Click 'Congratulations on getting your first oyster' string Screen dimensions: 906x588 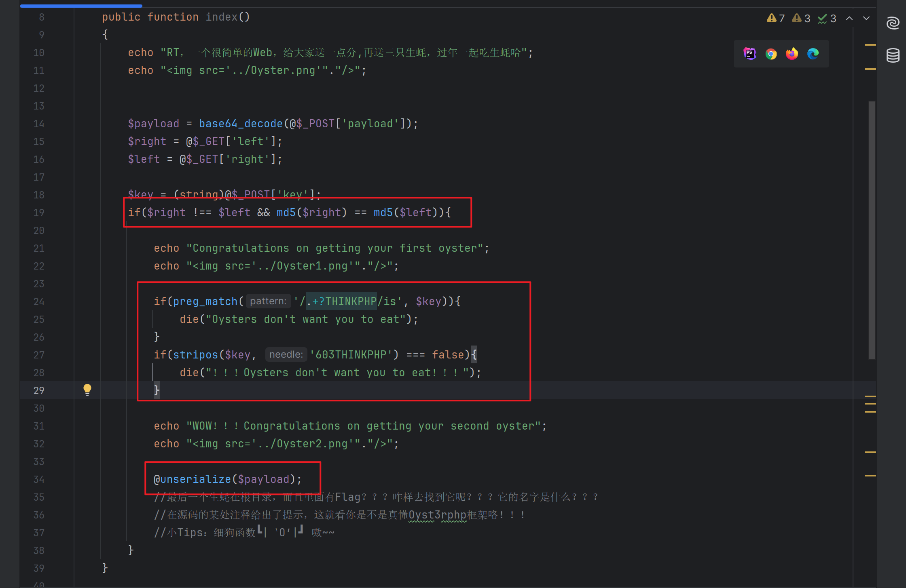(335, 248)
